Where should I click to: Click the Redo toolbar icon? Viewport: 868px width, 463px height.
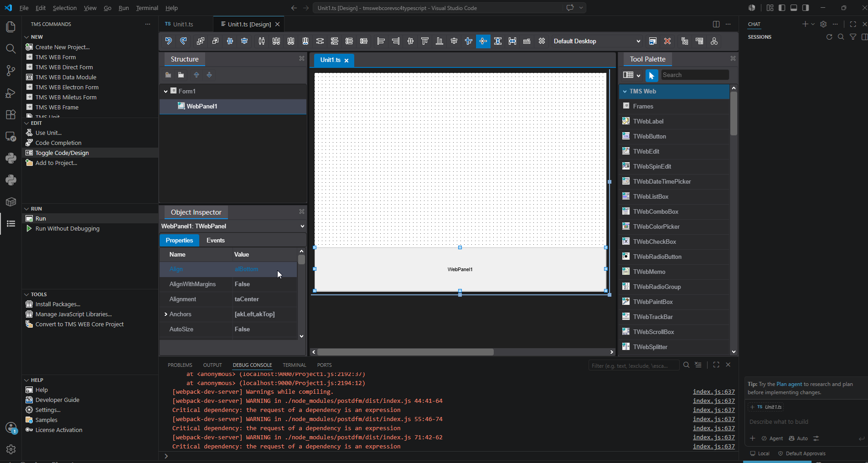point(183,41)
